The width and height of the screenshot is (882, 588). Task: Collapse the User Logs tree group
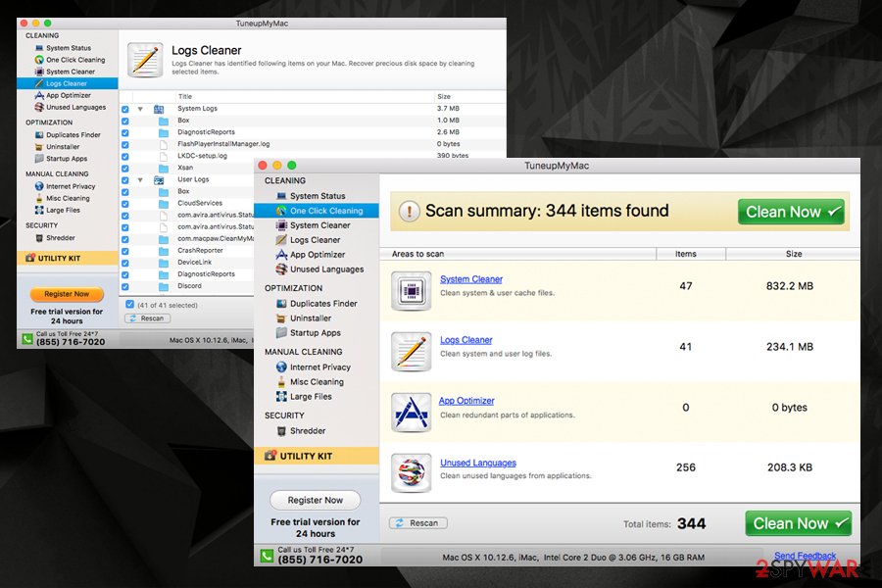point(140,180)
